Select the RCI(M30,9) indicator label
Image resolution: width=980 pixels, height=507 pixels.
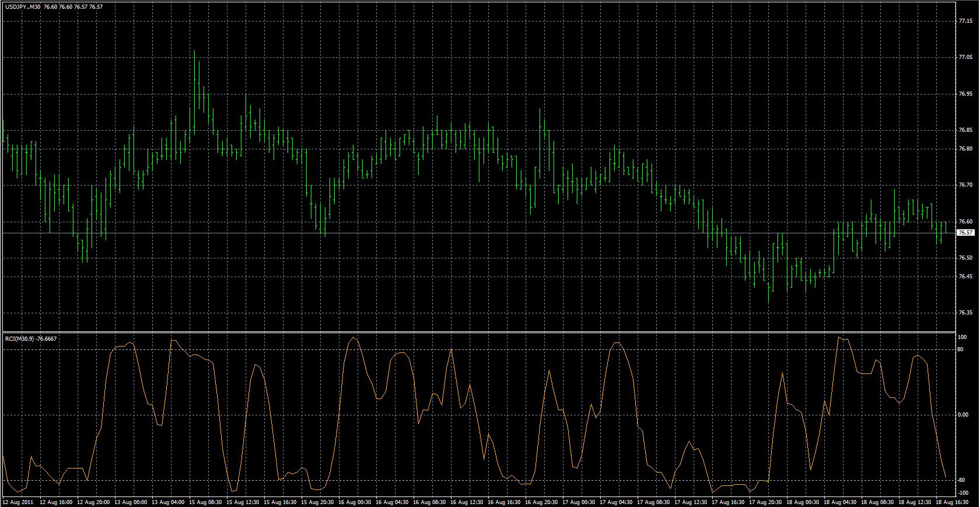(x=19, y=338)
